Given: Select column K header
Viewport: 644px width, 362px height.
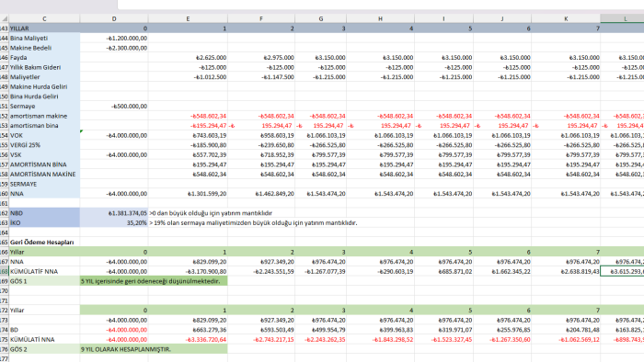Looking at the screenshot, I should pyautogui.click(x=566, y=19).
